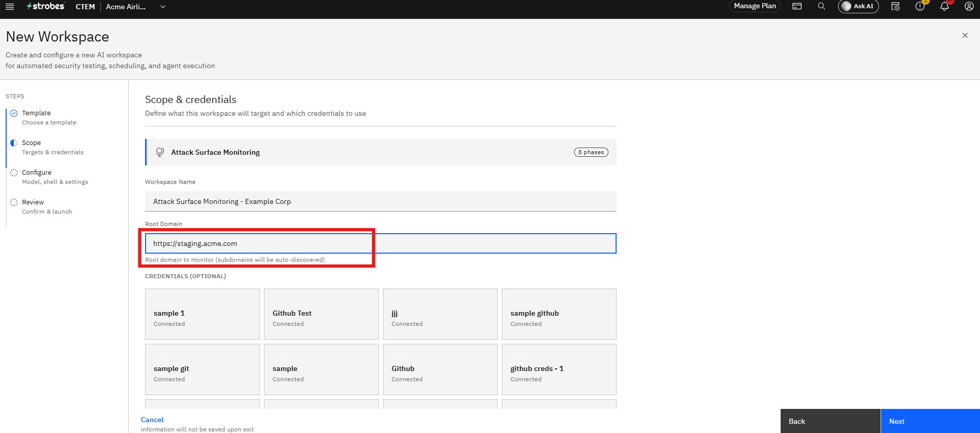Focus the Workspace Name field

pyautogui.click(x=381, y=201)
